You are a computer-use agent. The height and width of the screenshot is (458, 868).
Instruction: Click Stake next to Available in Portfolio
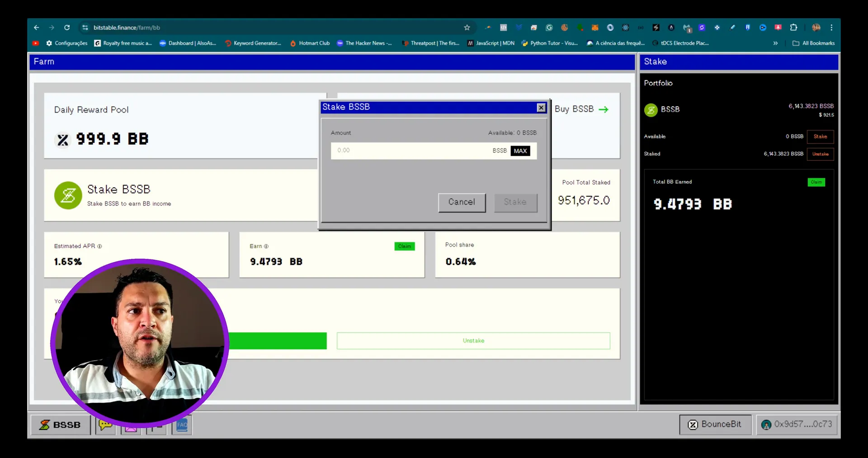(x=820, y=137)
